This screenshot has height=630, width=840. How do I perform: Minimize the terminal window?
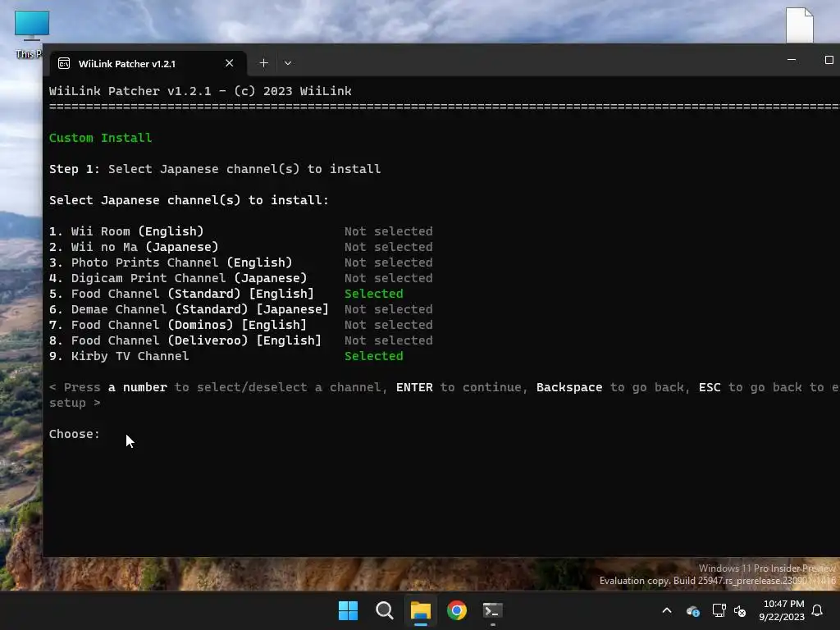[x=792, y=60]
